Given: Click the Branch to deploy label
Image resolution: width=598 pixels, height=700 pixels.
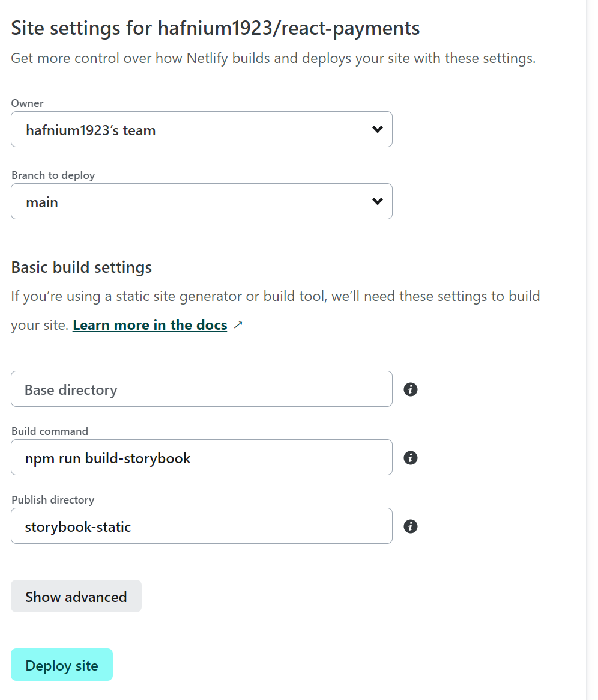Looking at the screenshot, I should click(53, 175).
